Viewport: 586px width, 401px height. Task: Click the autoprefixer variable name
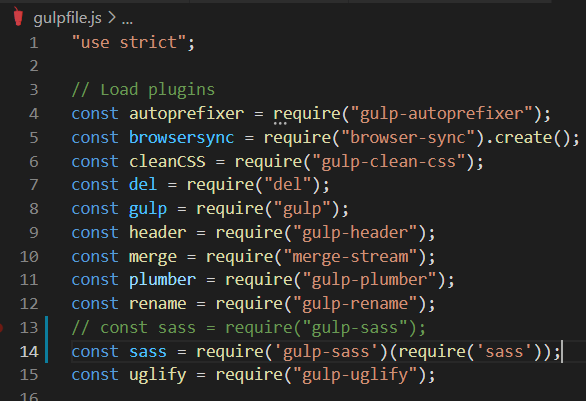click(x=186, y=114)
